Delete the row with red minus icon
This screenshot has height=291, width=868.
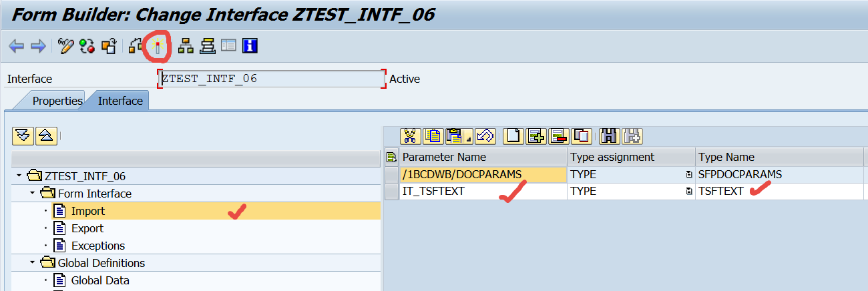tap(559, 136)
